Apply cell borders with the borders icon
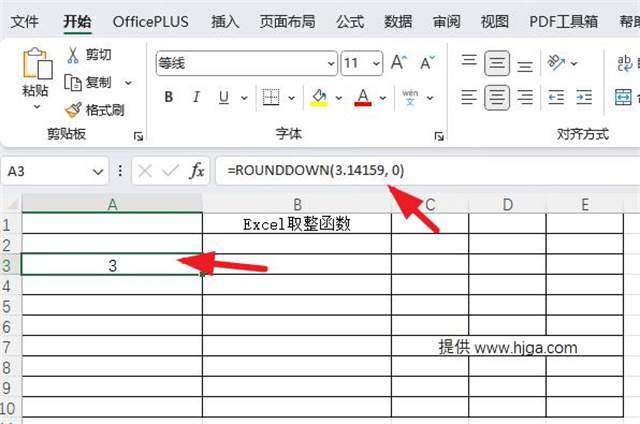The height and width of the screenshot is (424, 640). pos(271,97)
